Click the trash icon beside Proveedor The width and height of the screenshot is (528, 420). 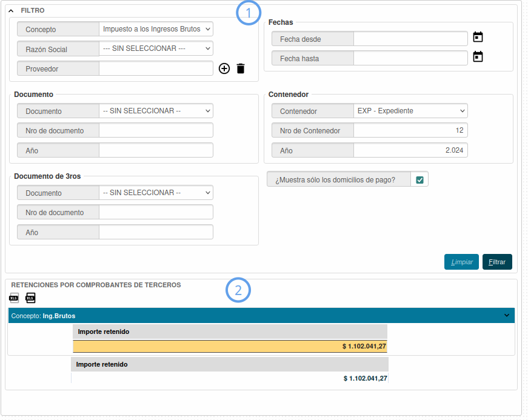[x=241, y=68]
